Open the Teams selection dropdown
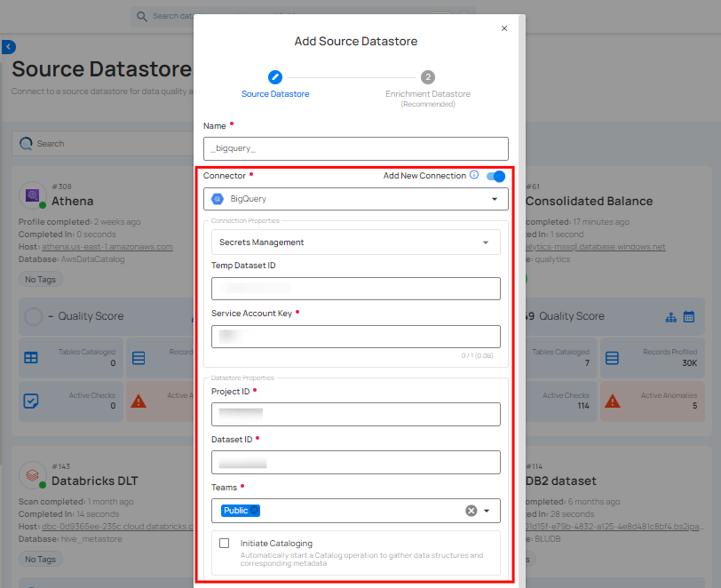The image size is (721, 588). tap(485, 511)
